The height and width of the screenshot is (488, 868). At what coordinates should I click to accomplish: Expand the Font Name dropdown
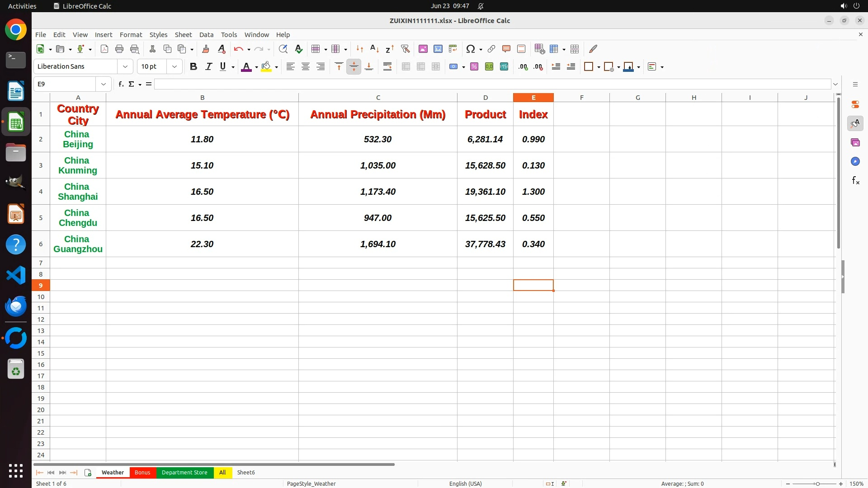pos(125,67)
